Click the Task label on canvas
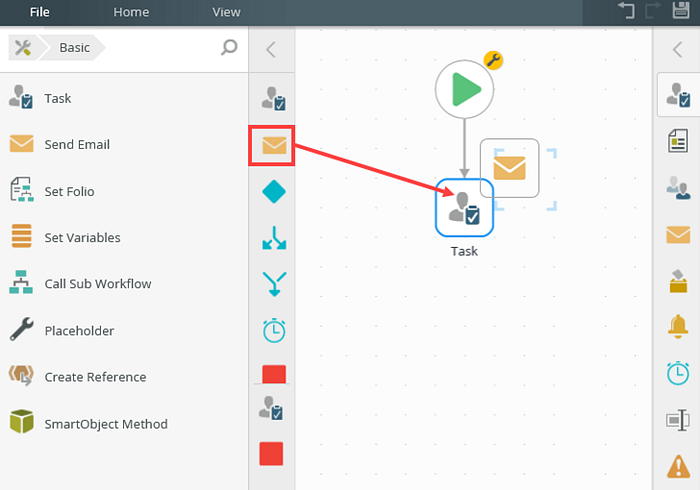Image resolution: width=700 pixels, height=490 pixels. click(464, 251)
